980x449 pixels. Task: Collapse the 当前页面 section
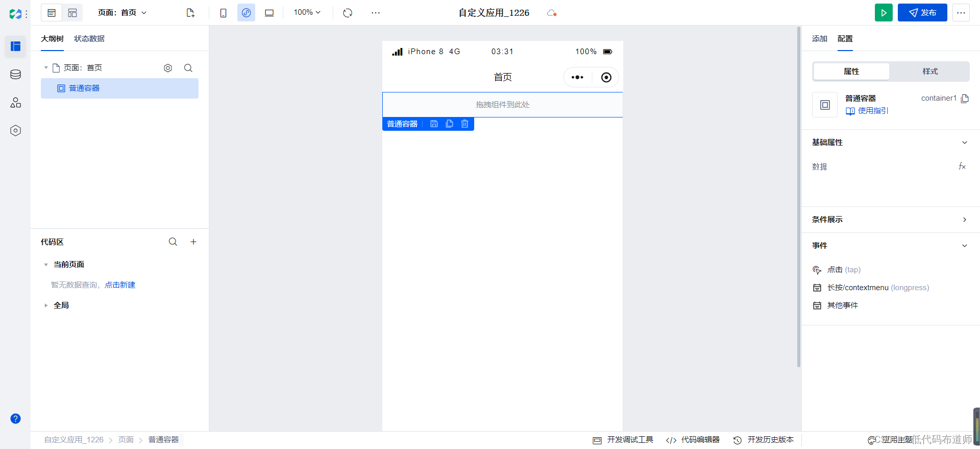pos(46,265)
